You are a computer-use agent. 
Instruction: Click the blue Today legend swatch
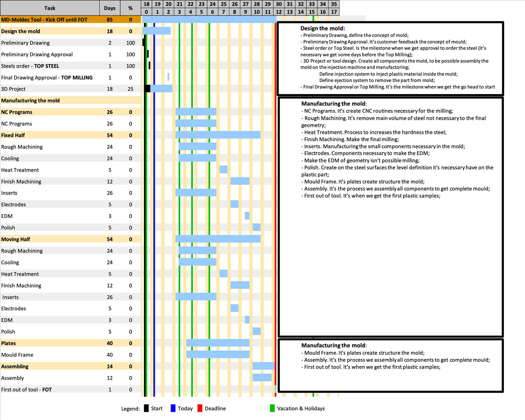tap(173, 408)
